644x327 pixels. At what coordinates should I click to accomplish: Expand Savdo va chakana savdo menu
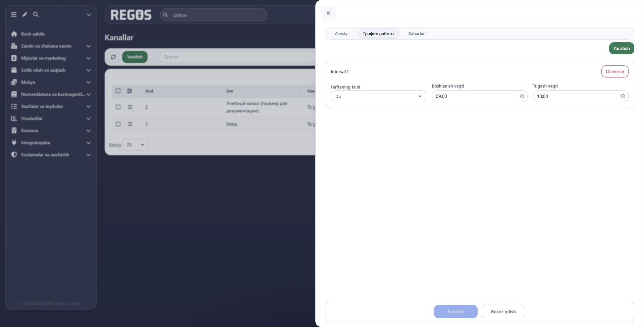coord(51,46)
